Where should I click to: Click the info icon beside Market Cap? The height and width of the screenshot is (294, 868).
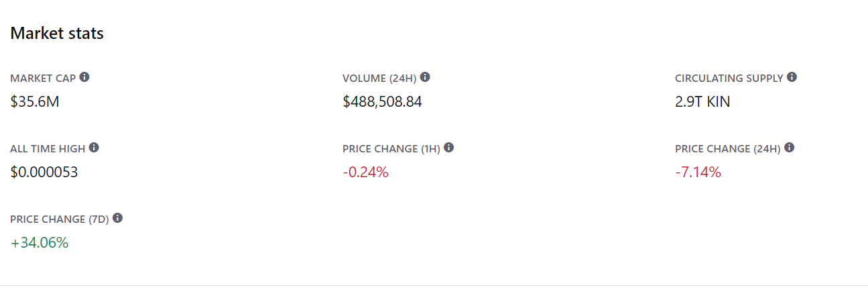click(84, 77)
